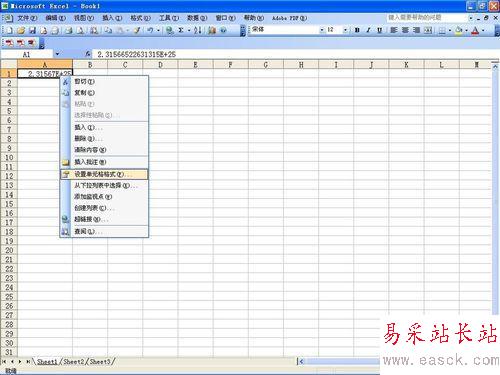Open the 工具 (Tools) menu

point(169,18)
